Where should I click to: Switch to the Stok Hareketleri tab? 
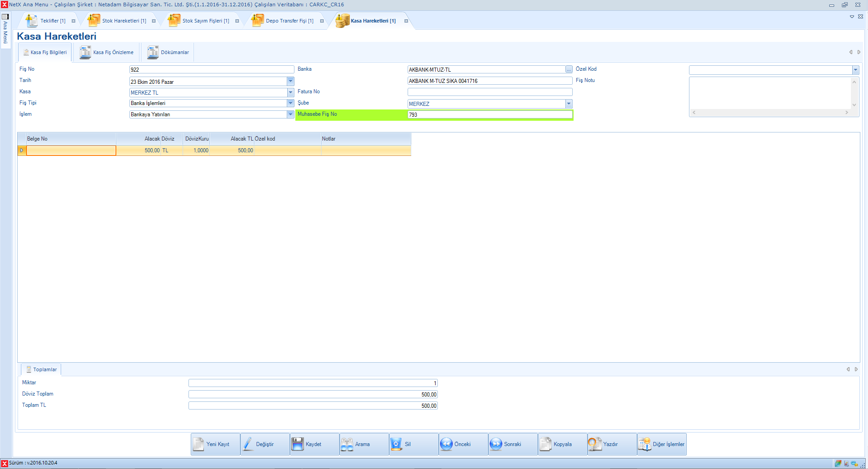(124, 21)
